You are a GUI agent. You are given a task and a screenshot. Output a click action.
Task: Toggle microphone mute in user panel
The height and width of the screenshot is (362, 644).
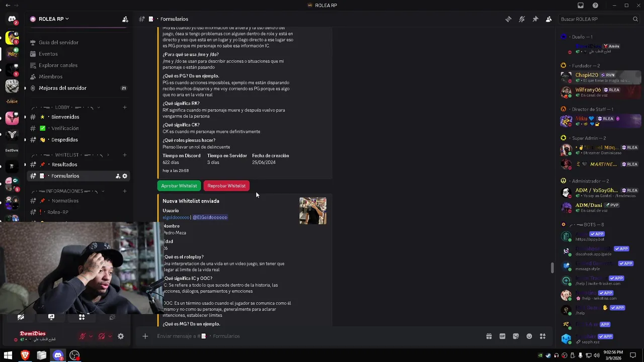point(82,336)
